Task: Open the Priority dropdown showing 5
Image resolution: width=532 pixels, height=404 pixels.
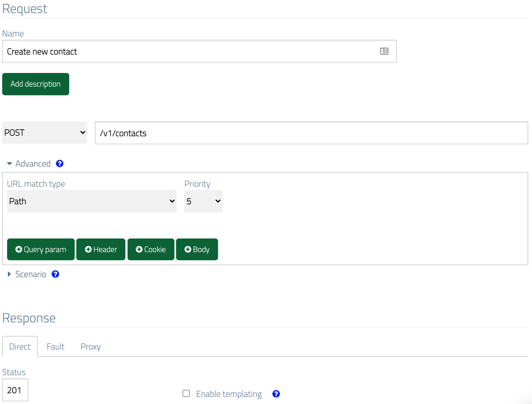Action: 203,201
